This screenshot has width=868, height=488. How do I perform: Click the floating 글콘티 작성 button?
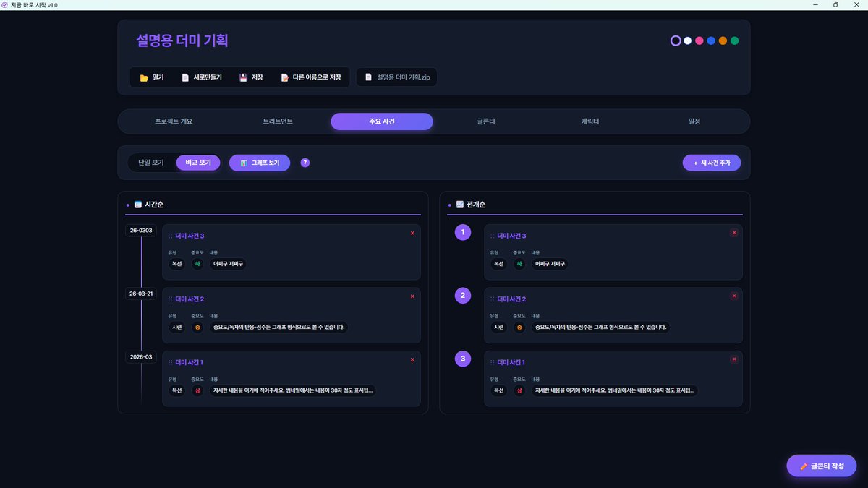[822, 466]
